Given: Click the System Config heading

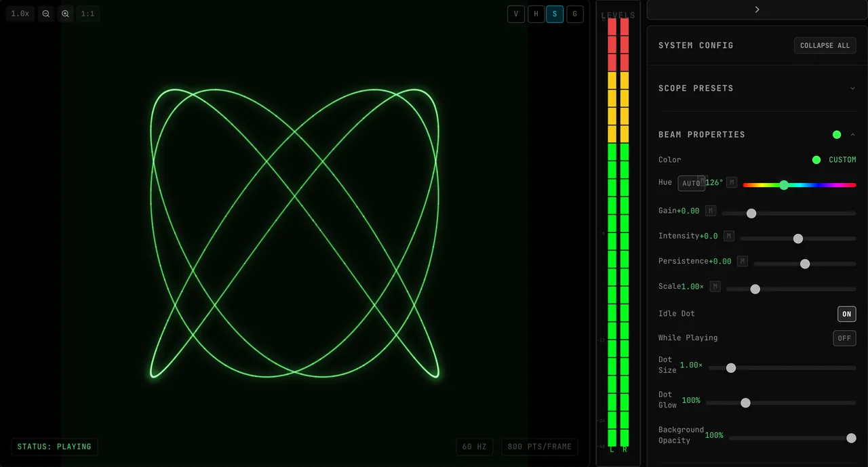Looking at the screenshot, I should [x=696, y=45].
